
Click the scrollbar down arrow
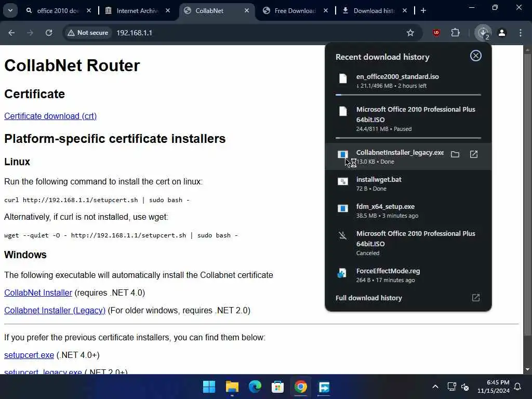[x=527, y=369]
